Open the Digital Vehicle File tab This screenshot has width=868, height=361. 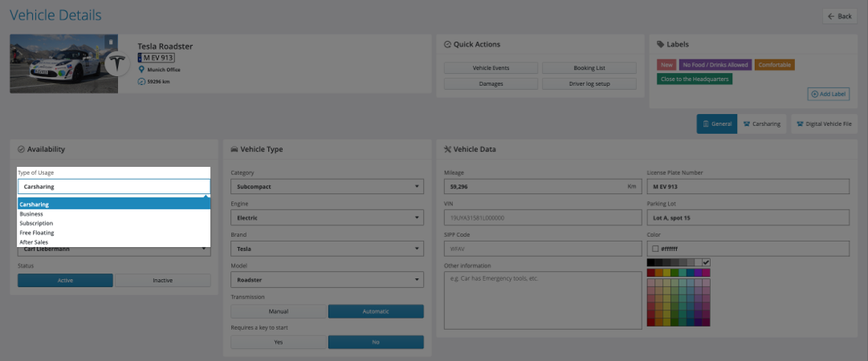[825, 124]
